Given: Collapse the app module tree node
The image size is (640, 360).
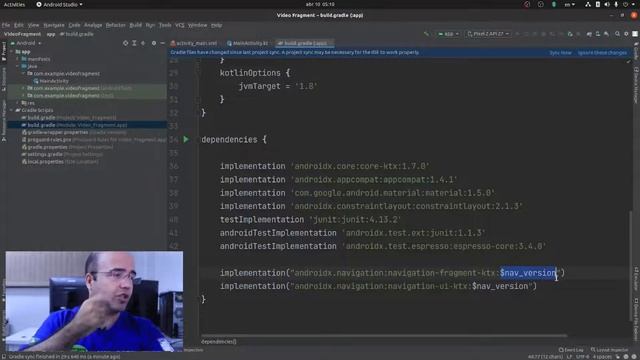Looking at the screenshot, I should (12, 52).
